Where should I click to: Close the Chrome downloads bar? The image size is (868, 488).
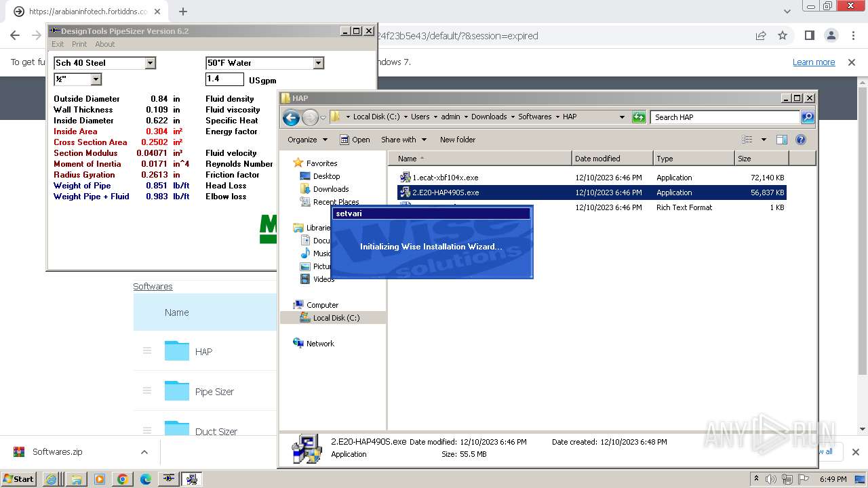855,452
